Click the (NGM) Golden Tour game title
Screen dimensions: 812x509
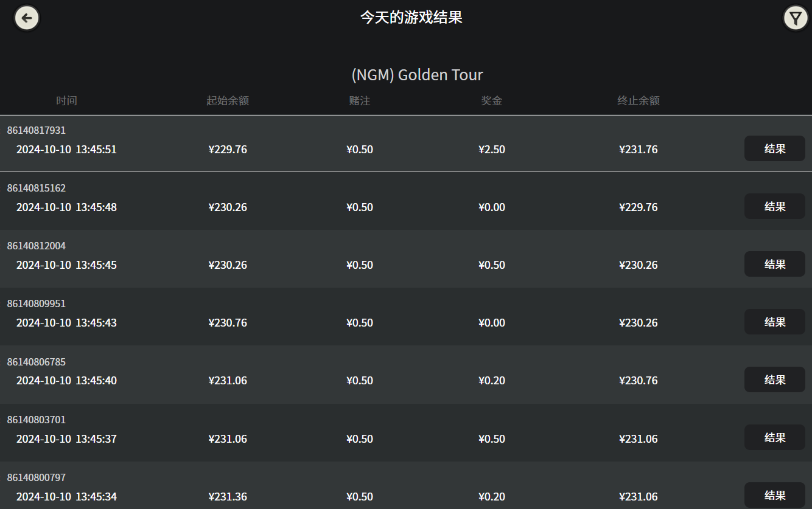click(x=417, y=75)
